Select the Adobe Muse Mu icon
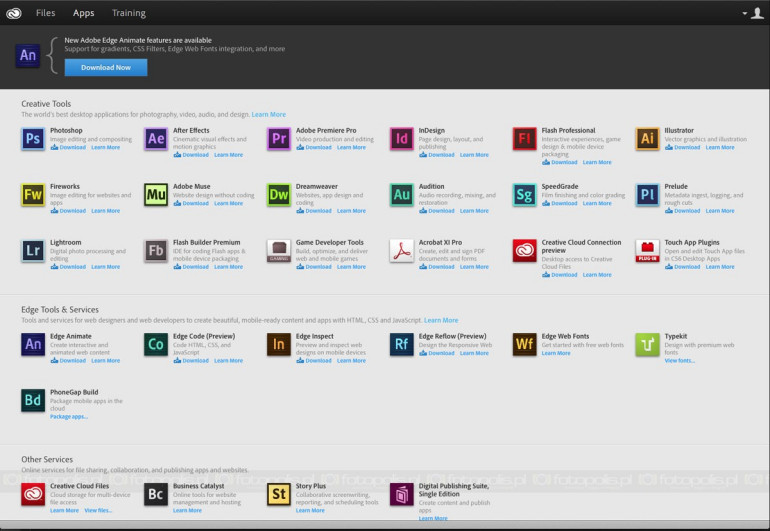The image size is (770, 531). (156, 195)
